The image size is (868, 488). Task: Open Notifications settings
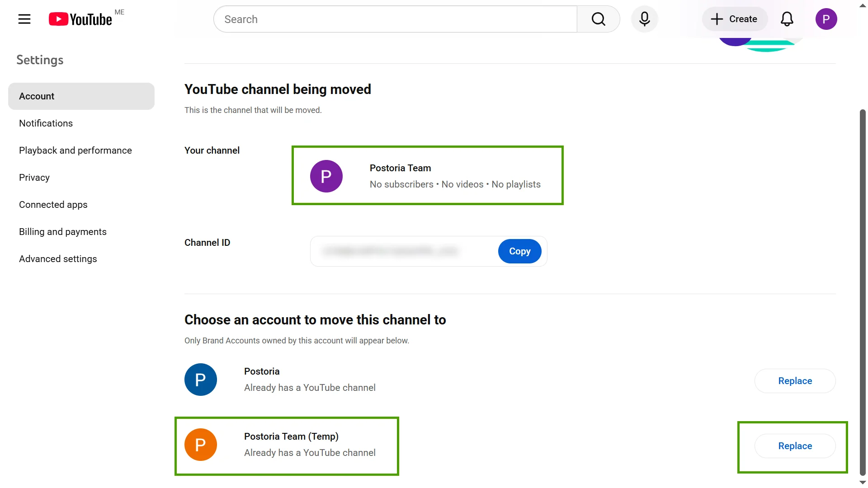[46, 123]
